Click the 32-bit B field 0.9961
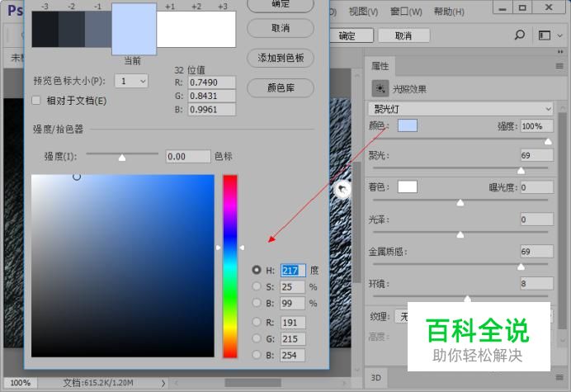This screenshot has width=571, height=392. [212, 109]
